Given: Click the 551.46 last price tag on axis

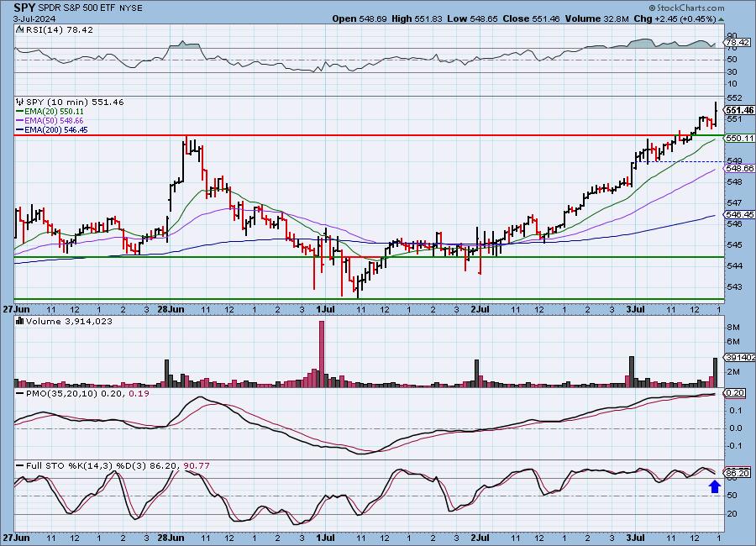Looking at the screenshot, I should coord(739,110).
